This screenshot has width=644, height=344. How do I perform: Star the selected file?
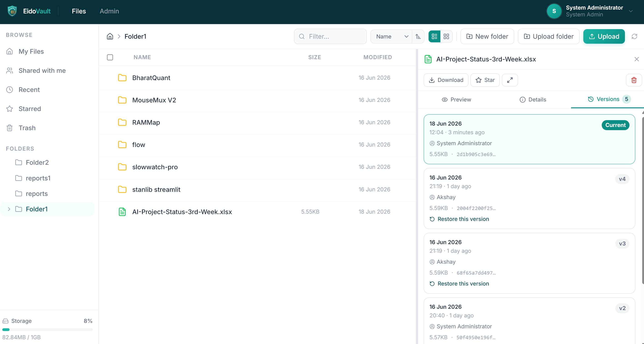pyautogui.click(x=485, y=80)
